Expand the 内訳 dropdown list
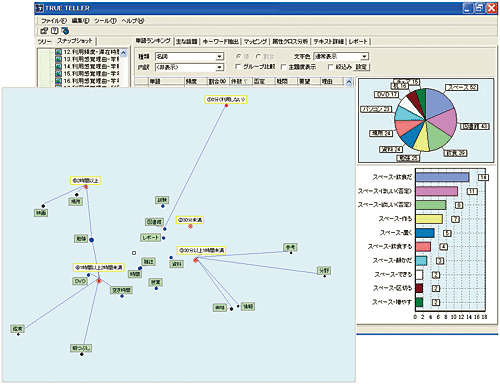 pos(189,67)
